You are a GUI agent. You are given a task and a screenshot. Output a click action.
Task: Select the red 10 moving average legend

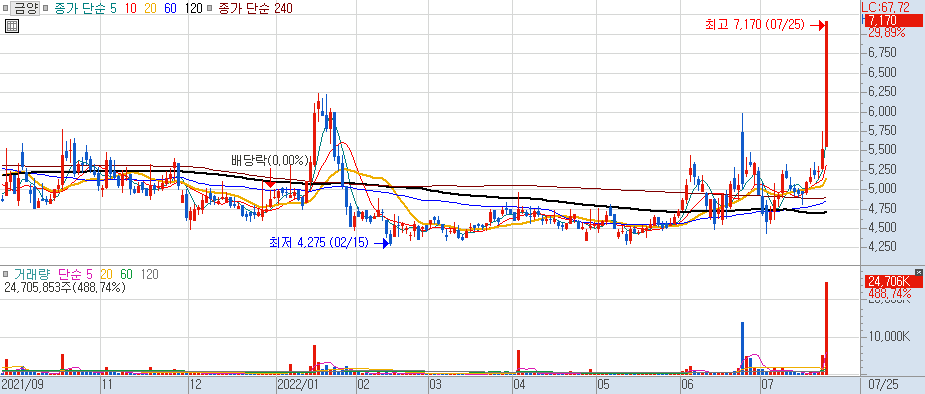click(131, 8)
